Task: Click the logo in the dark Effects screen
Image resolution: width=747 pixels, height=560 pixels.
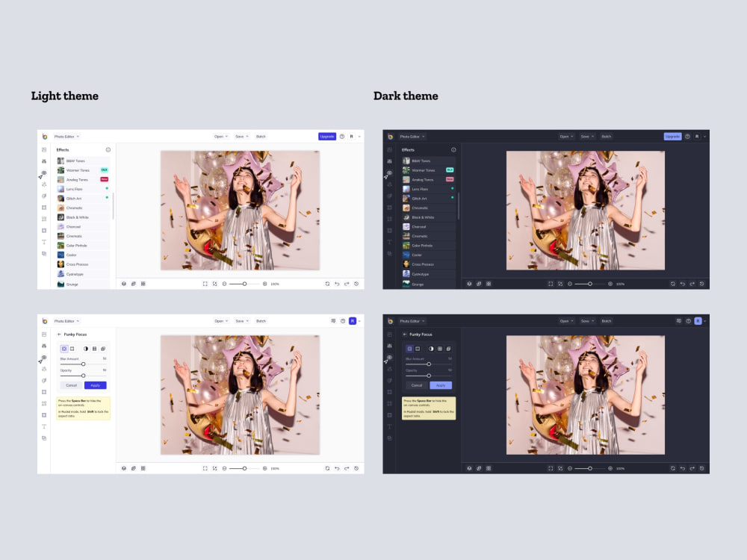Action: [x=390, y=137]
